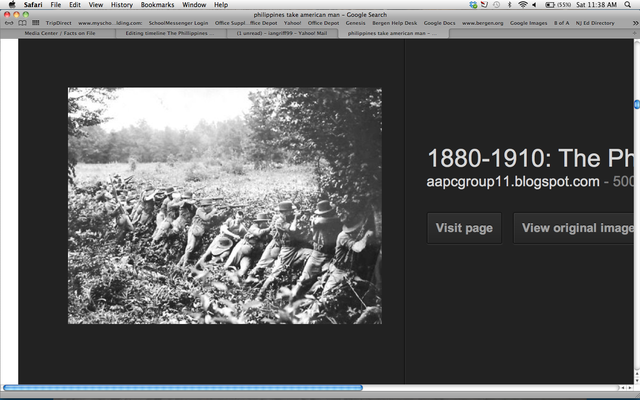Click the Wi-Fi status icon

click(x=523, y=5)
